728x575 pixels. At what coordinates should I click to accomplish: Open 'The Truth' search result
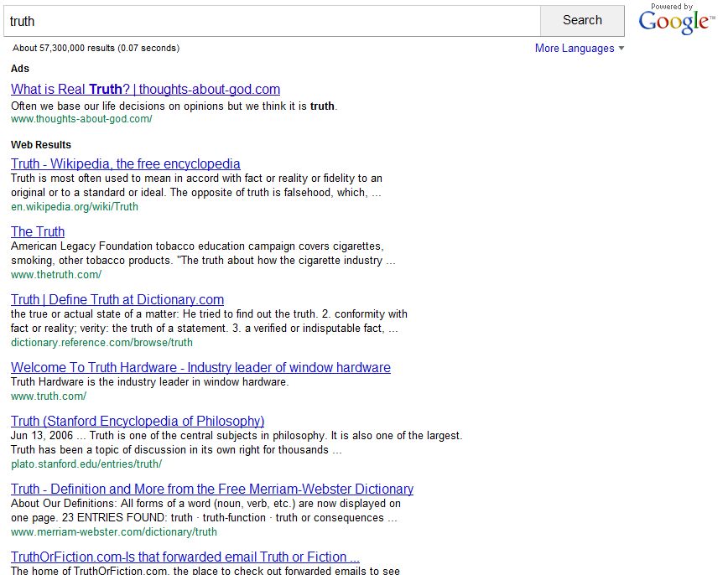(38, 232)
